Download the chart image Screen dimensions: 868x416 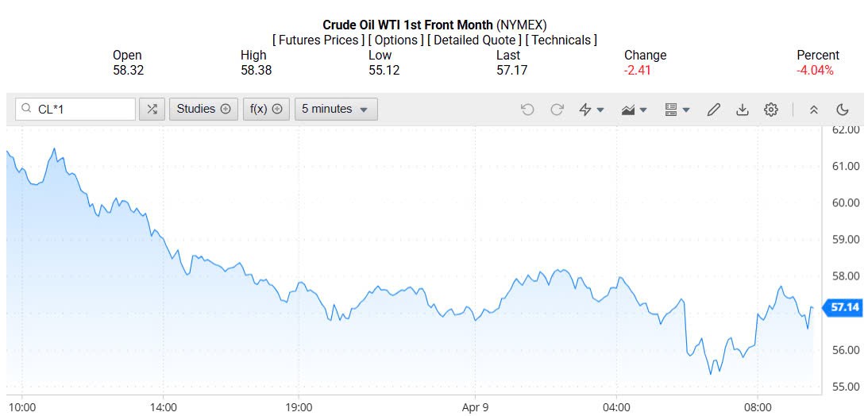coord(742,110)
